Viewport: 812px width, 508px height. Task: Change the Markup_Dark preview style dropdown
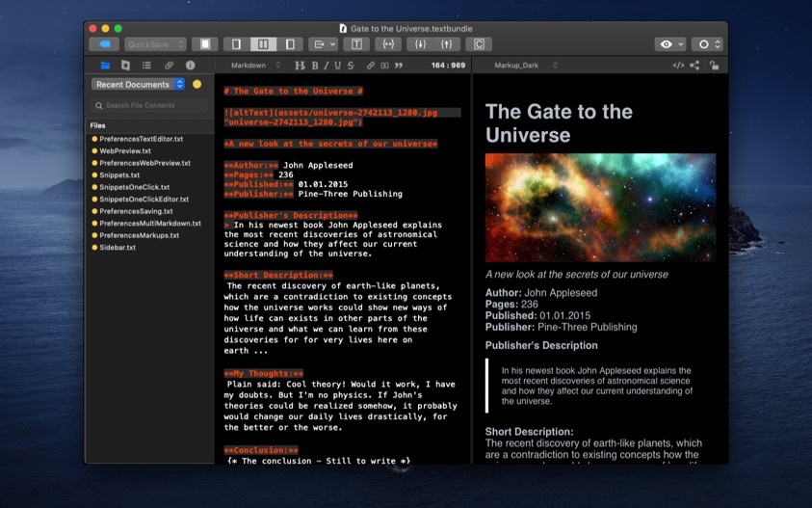coord(525,66)
